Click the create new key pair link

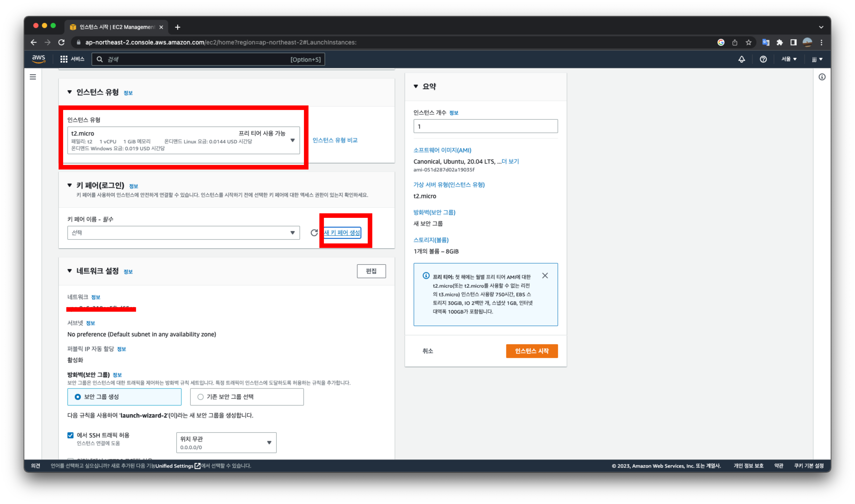(342, 233)
